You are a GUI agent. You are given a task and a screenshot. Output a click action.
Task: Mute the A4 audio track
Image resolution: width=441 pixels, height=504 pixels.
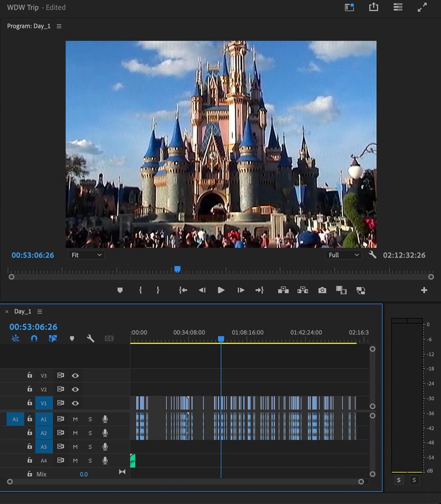coord(75,461)
